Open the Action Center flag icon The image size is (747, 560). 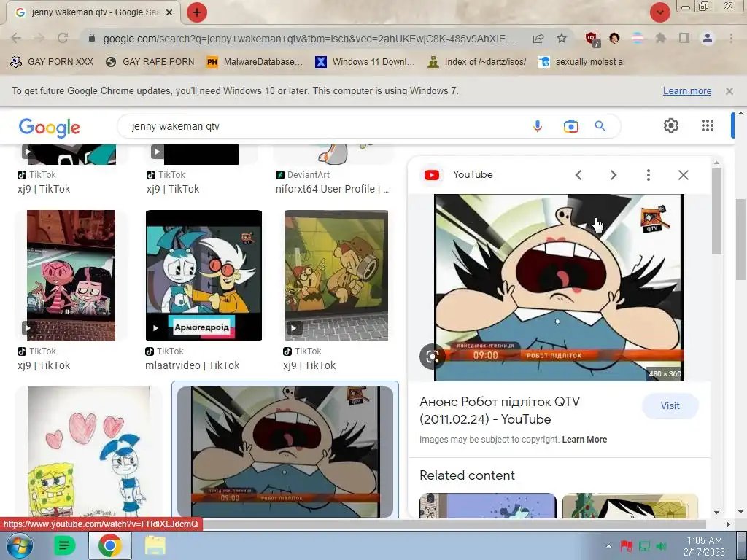click(626, 546)
